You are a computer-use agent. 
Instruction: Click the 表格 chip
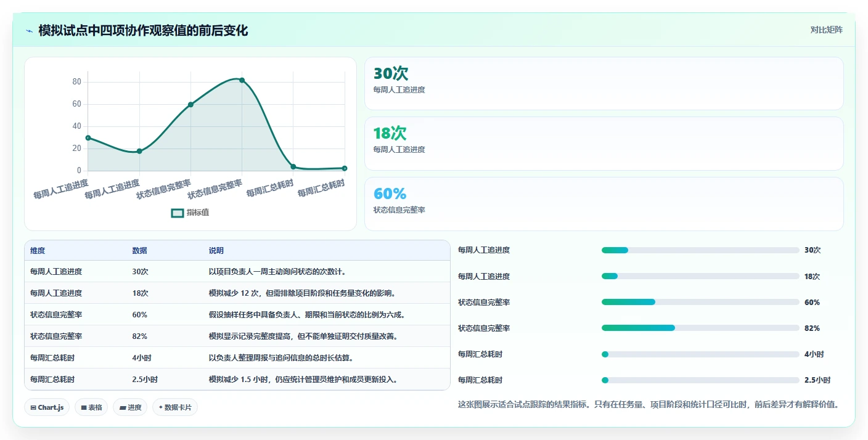point(91,407)
